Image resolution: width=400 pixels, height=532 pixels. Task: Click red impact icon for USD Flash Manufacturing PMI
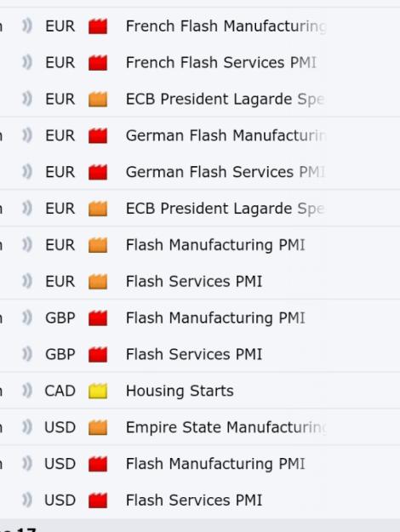98,464
